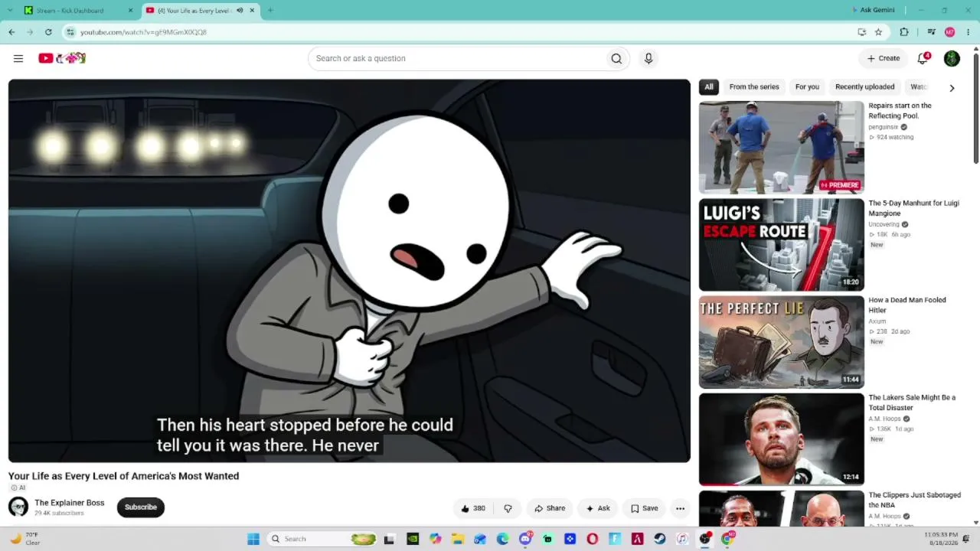Open Opera browser from the taskbar
The width and height of the screenshot is (980, 551).
coord(593,539)
